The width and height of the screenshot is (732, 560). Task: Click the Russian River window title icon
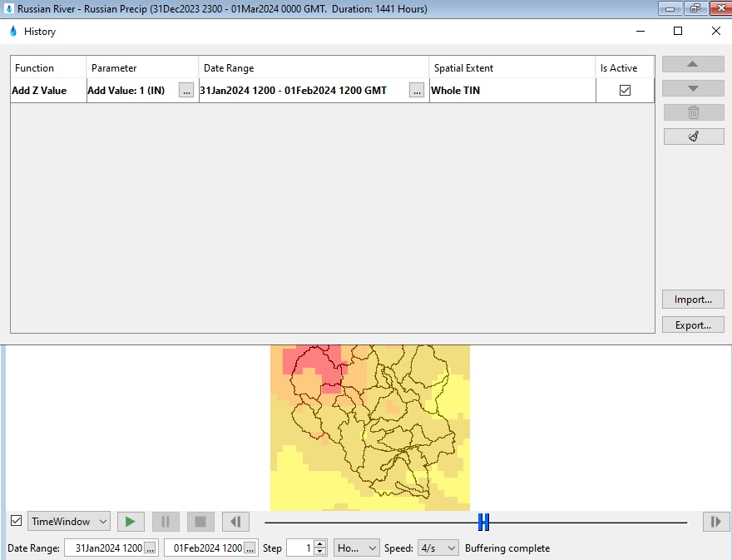(x=9, y=8)
